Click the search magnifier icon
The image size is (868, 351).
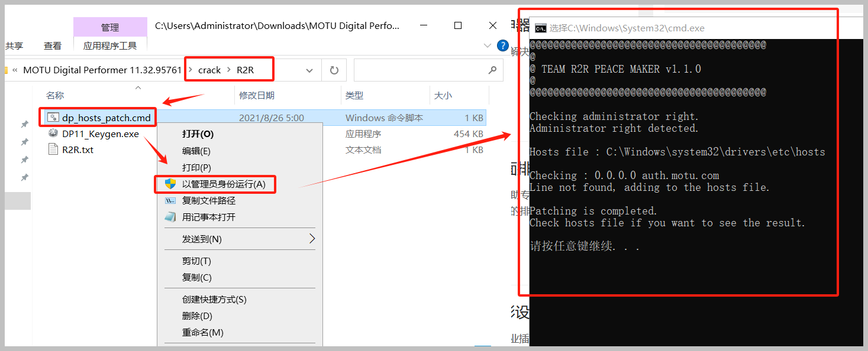[x=492, y=70]
